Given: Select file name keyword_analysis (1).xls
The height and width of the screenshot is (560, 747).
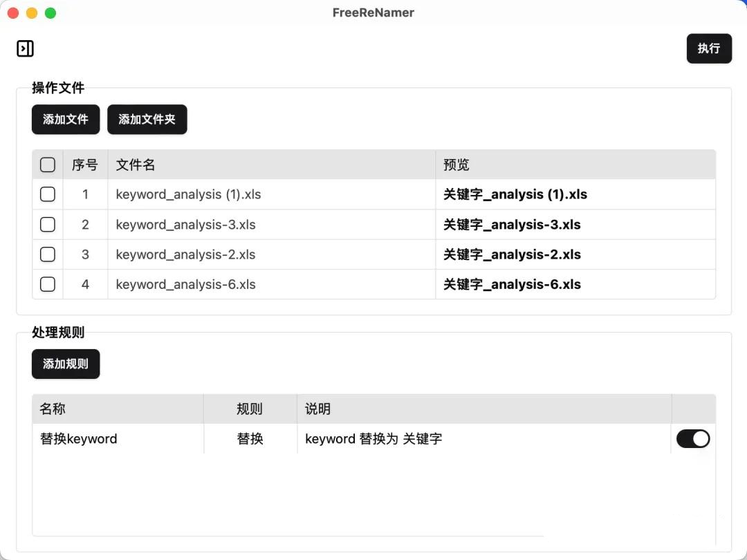Looking at the screenshot, I should (188, 194).
